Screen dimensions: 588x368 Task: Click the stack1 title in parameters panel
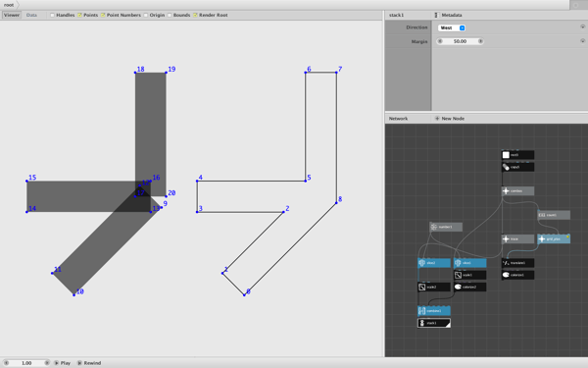point(396,15)
